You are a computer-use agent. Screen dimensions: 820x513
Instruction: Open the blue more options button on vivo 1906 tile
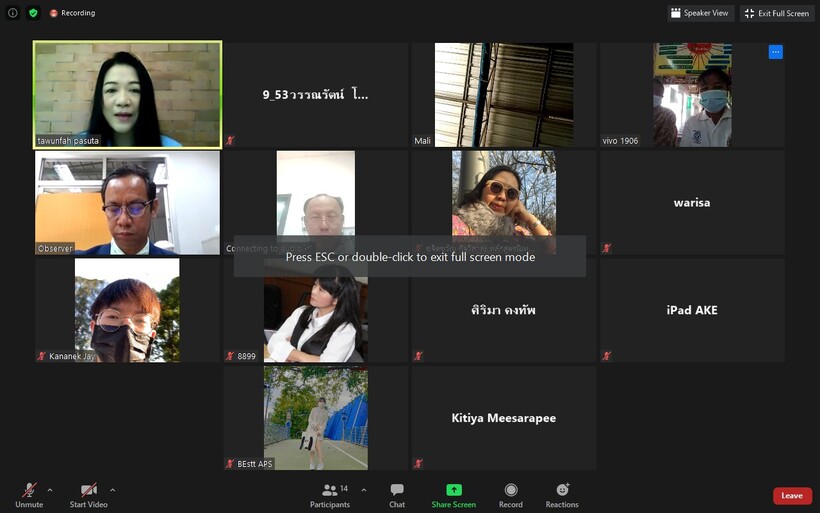776,52
